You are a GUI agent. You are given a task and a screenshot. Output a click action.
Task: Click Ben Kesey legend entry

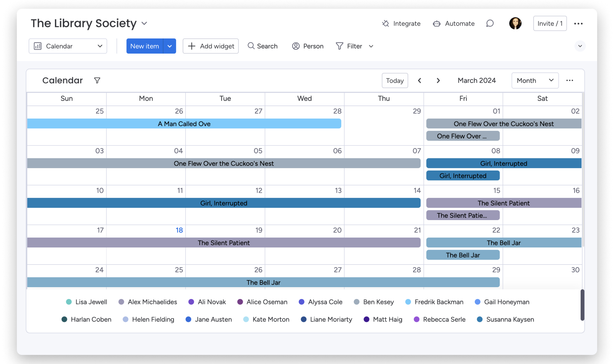[374, 302]
